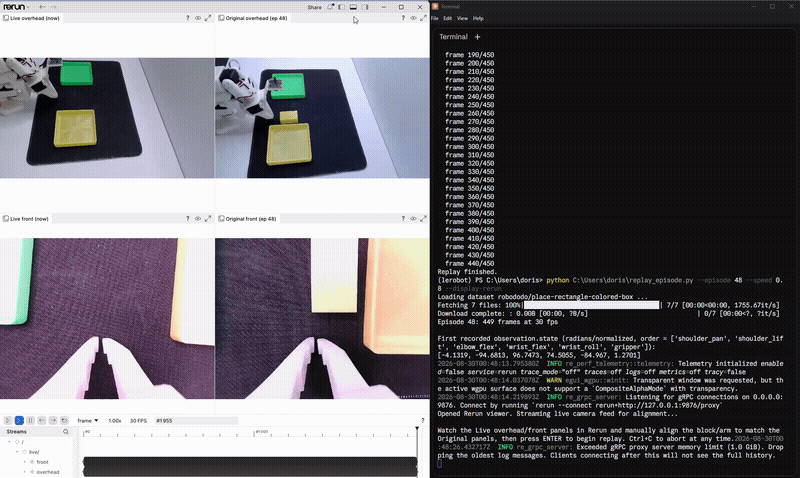
Task: Click the Play button in timeline
Action: click(x=8, y=420)
